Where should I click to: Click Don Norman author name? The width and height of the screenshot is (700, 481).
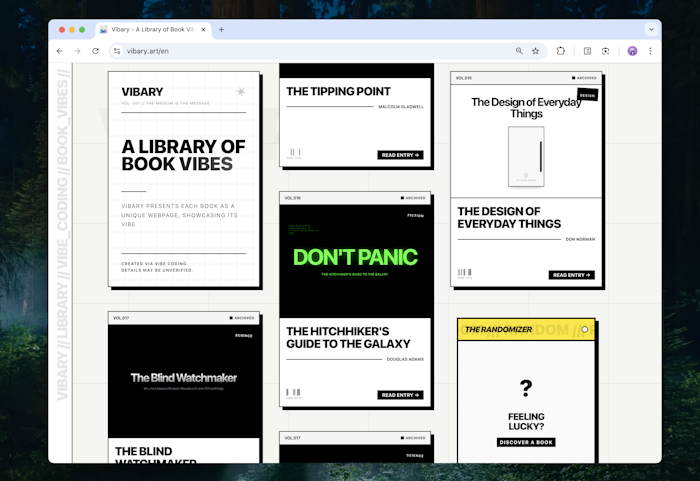pyautogui.click(x=580, y=239)
